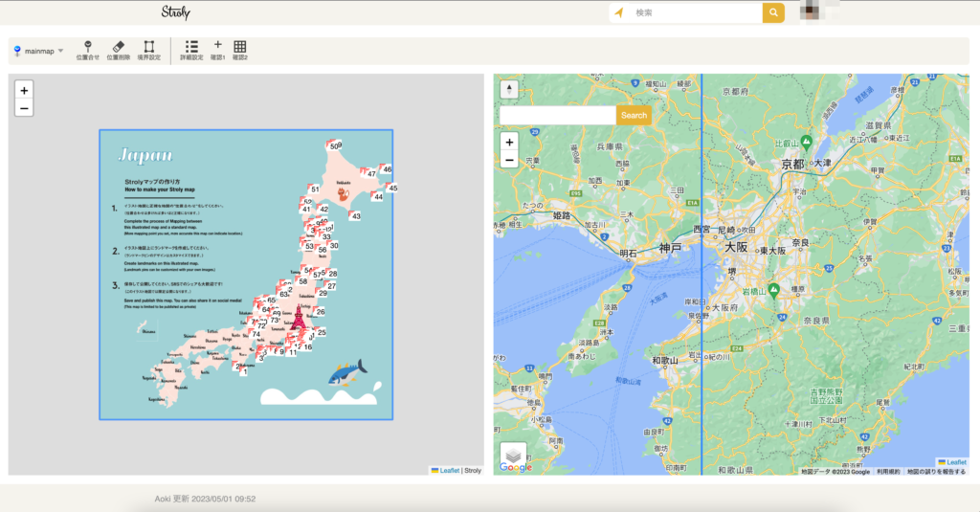
Task: Select map pin number 26
Action: [320, 311]
